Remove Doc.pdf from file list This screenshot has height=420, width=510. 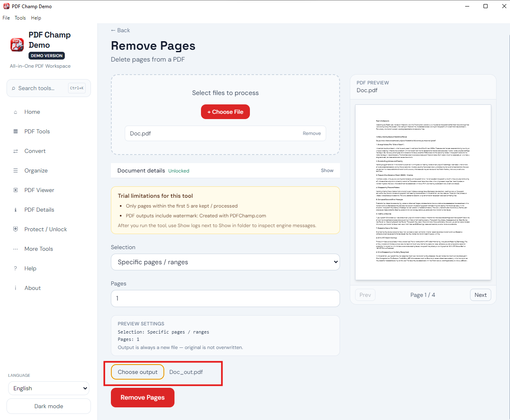(311, 133)
